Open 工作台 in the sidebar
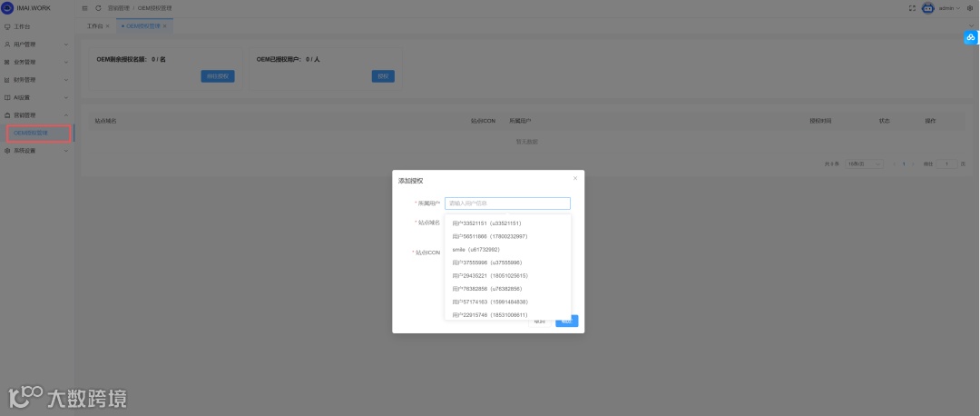 [x=37, y=27]
